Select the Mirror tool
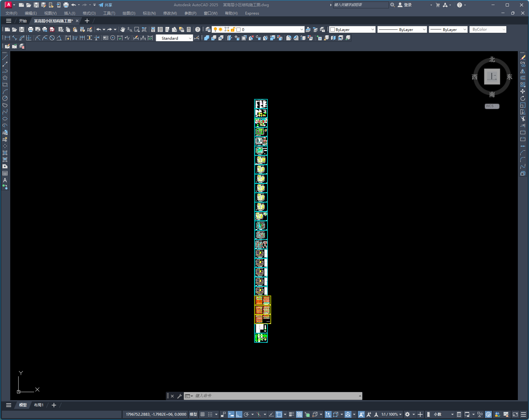The image size is (529, 420). coord(523,71)
